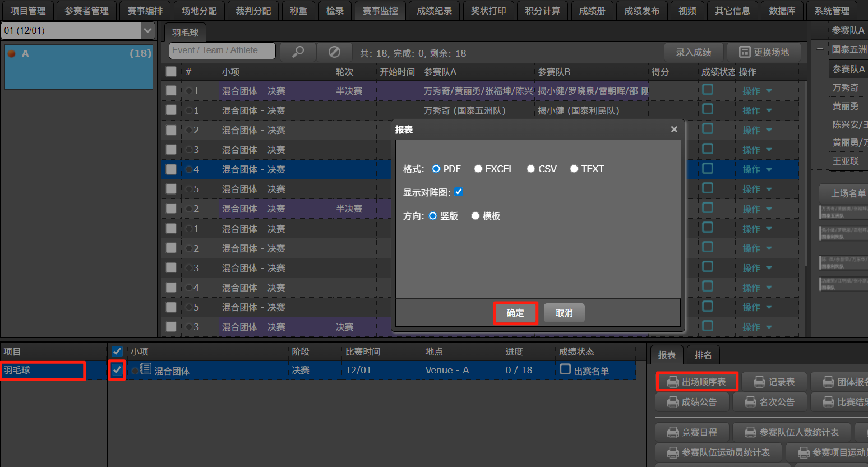Click the clear filter circle-slash icon

(x=334, y=52)
